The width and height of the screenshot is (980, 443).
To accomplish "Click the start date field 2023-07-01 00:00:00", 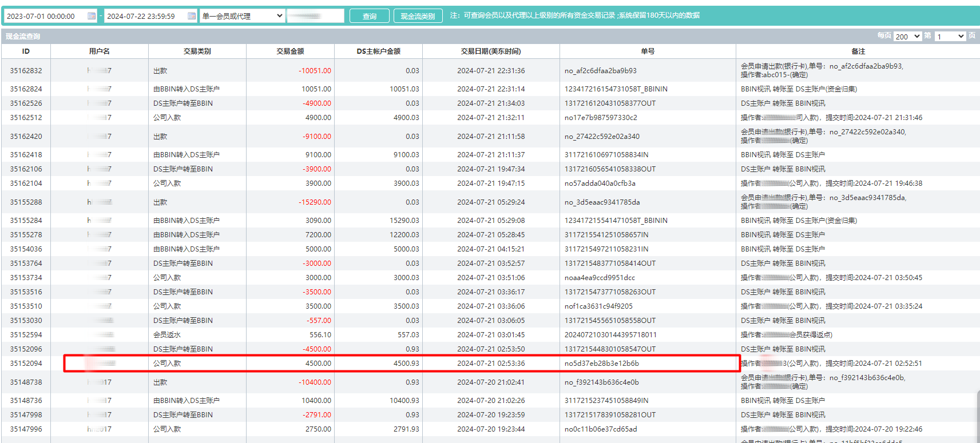I will coord(45,16).
